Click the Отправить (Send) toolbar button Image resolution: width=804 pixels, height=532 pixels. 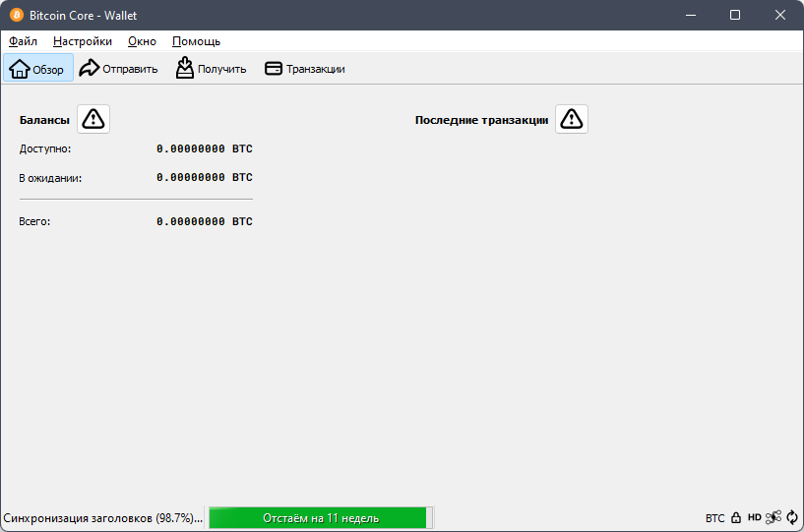(x=118, y=69)
